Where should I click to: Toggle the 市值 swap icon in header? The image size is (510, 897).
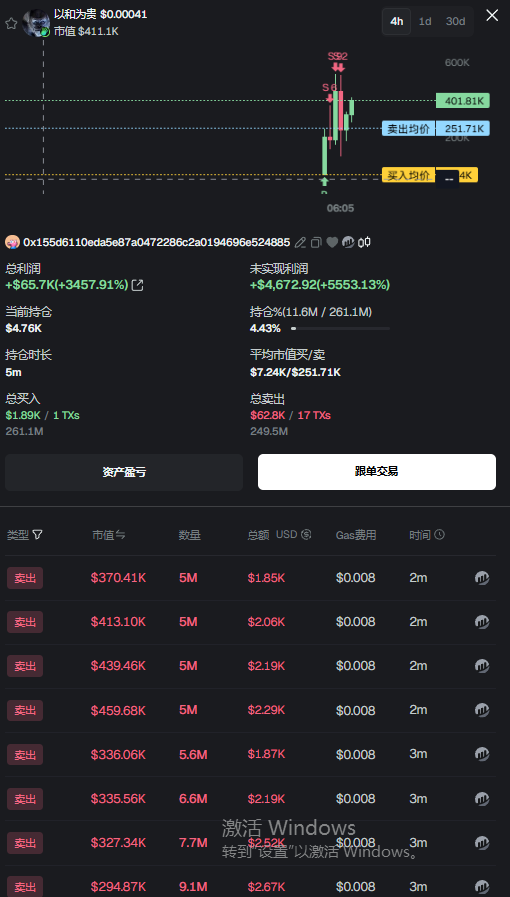pos(121,535)
